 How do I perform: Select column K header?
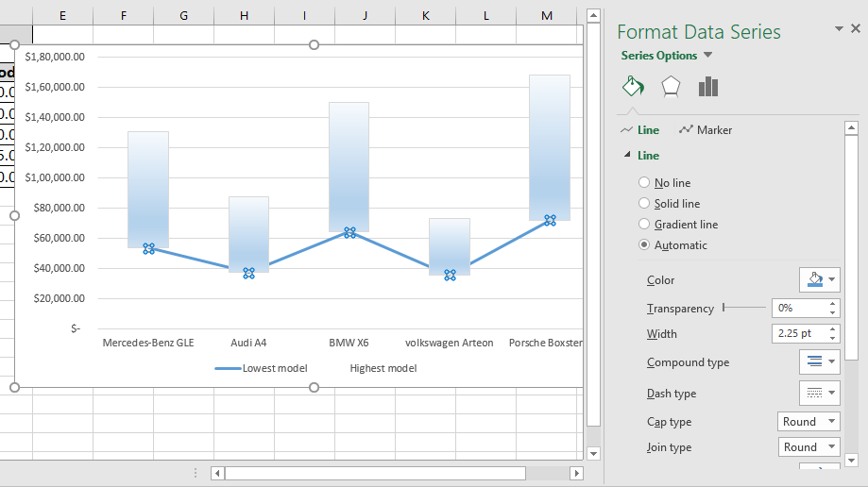(x=426, y=15)
